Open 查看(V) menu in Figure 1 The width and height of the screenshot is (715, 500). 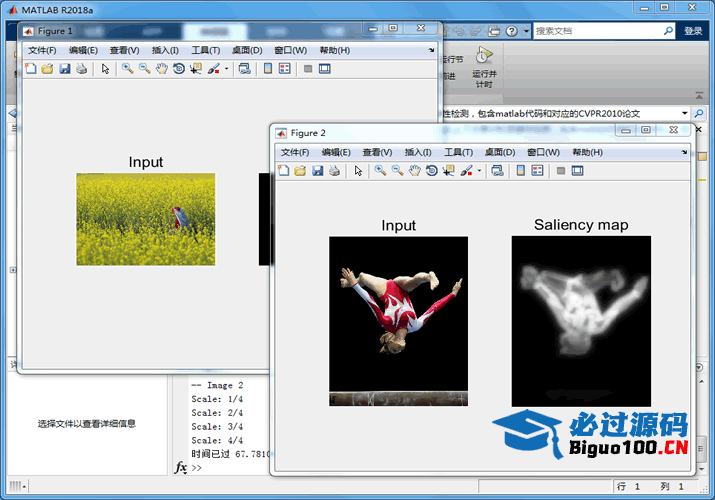tap(124, 50)
